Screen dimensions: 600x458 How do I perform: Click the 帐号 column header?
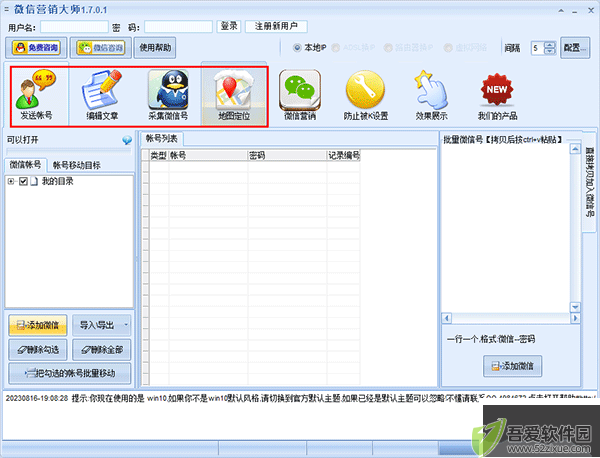pos(208,155)
